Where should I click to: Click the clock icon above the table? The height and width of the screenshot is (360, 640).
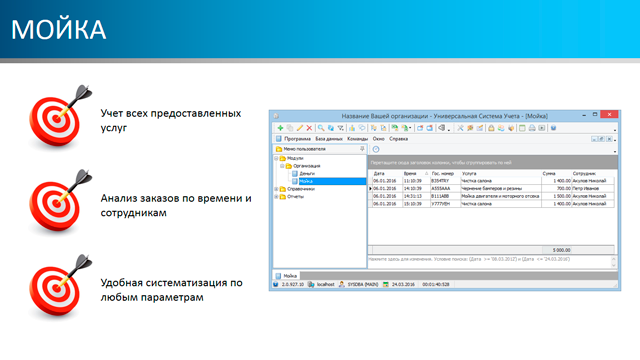[376, 149]
